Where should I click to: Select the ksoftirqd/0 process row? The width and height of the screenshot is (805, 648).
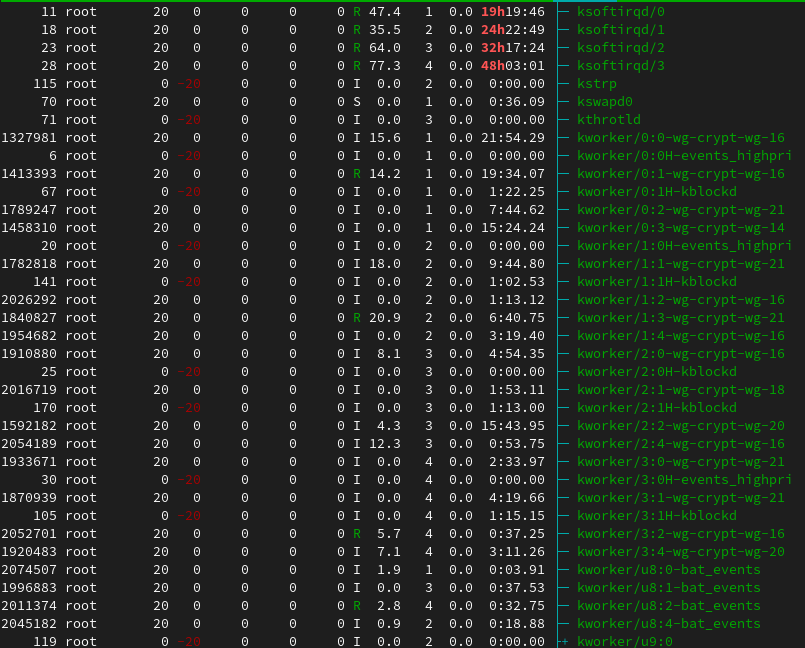620,12
